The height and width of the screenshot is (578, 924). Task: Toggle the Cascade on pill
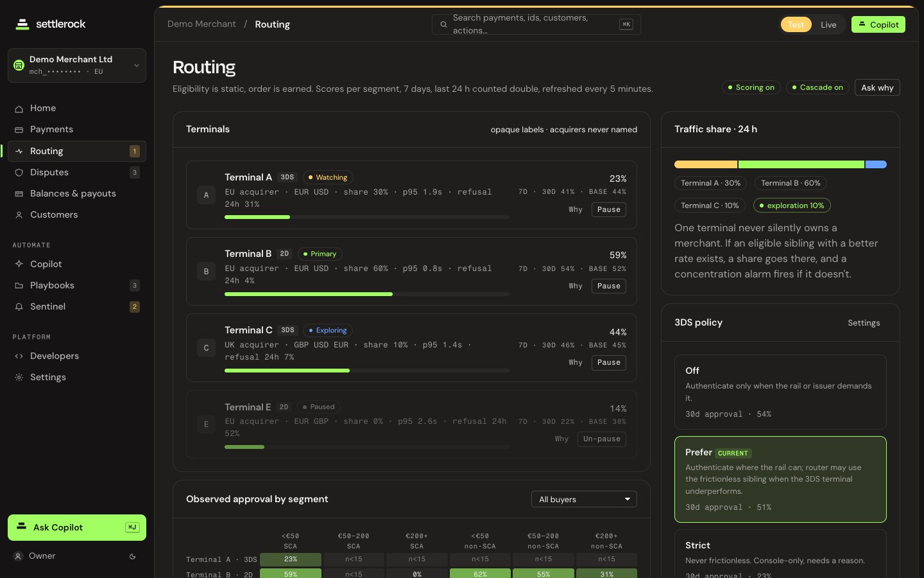coord(817,87)
